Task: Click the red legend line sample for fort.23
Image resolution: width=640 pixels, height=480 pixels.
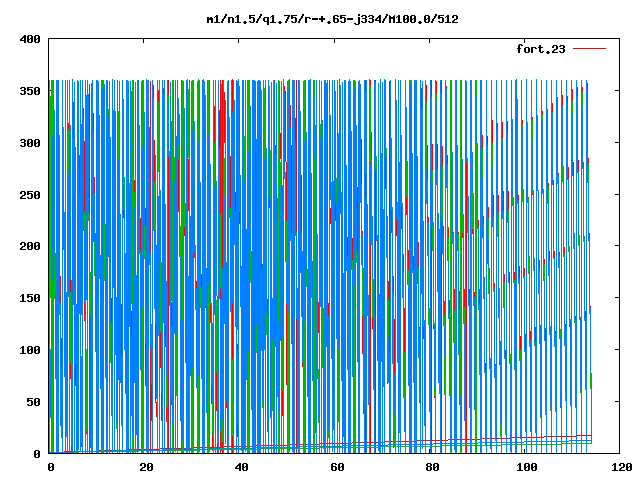Action: pos(589,49)
